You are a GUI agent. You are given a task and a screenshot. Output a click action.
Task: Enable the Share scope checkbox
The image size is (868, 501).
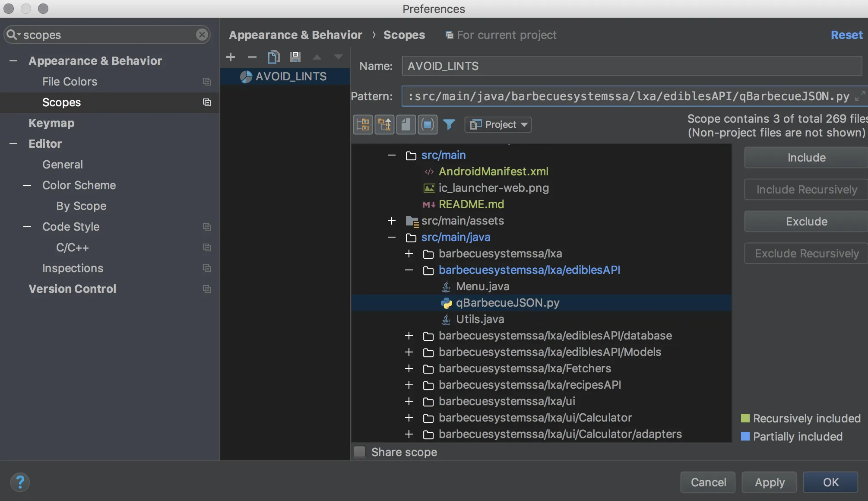(x=359, y=452)
